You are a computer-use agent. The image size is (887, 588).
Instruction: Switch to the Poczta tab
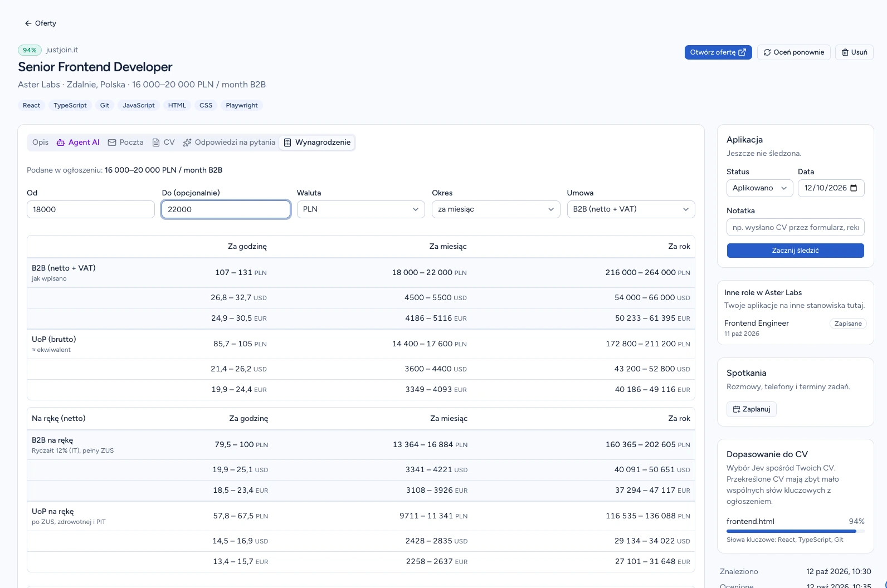pyautogui.click(x=126, y=143)
